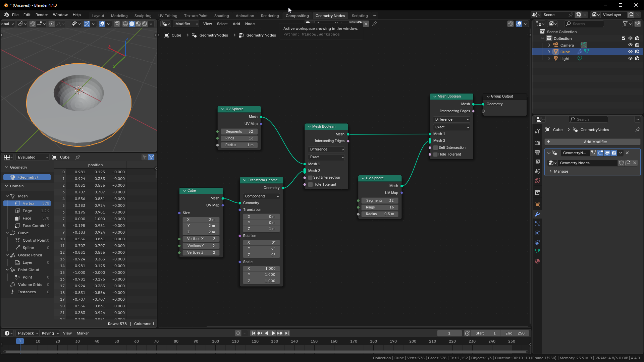Image resolution: width=644 pixels, height=362 pixels.
Task: Enable Self Intersection on right Mesh Boolean
Action: coord(435,147)
